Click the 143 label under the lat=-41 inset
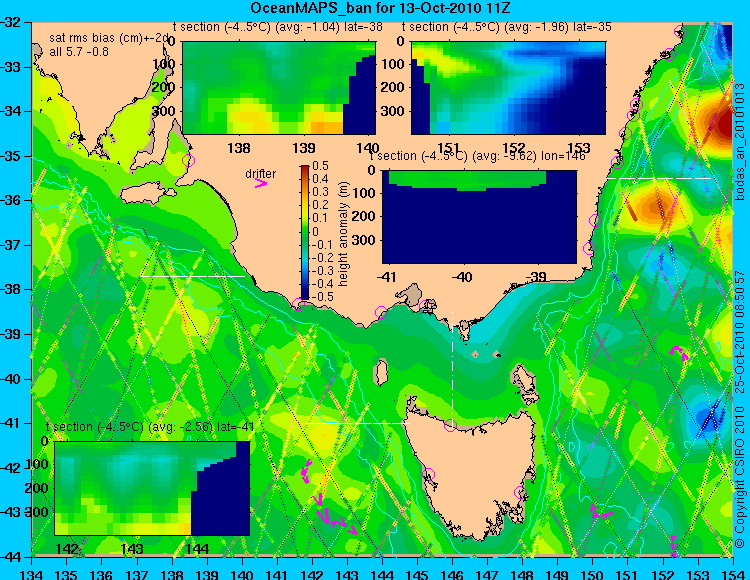This screenshot has width=750, height=580. tap(132, 548)
